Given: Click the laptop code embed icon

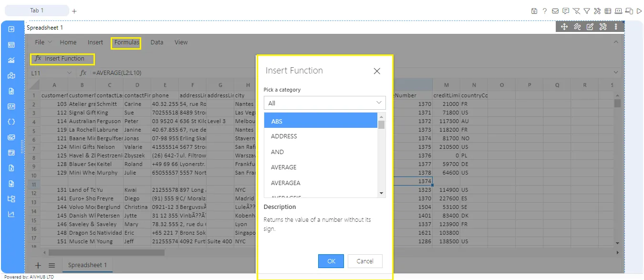Looking at the screenshot, I should (619, 11).
